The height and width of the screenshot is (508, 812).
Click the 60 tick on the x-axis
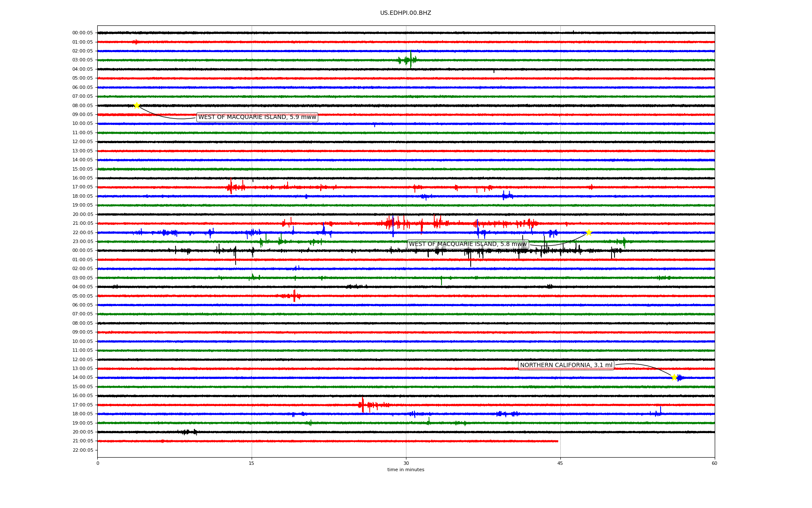pos(714,463)
